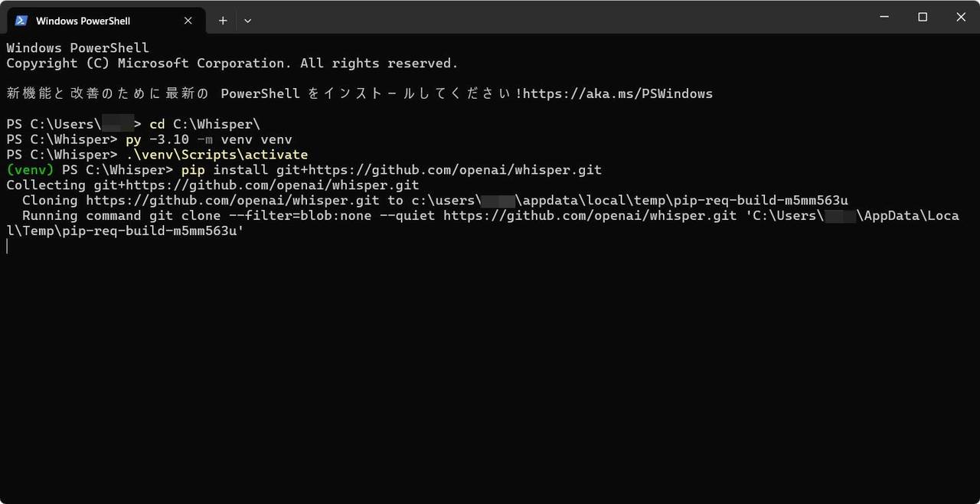Click the blinking cursor on the empty line
980x504 pixels.
pos(7,246)
